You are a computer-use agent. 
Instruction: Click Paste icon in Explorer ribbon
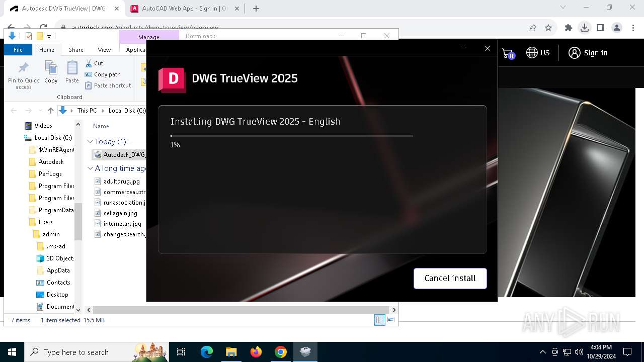click(72, 72)
